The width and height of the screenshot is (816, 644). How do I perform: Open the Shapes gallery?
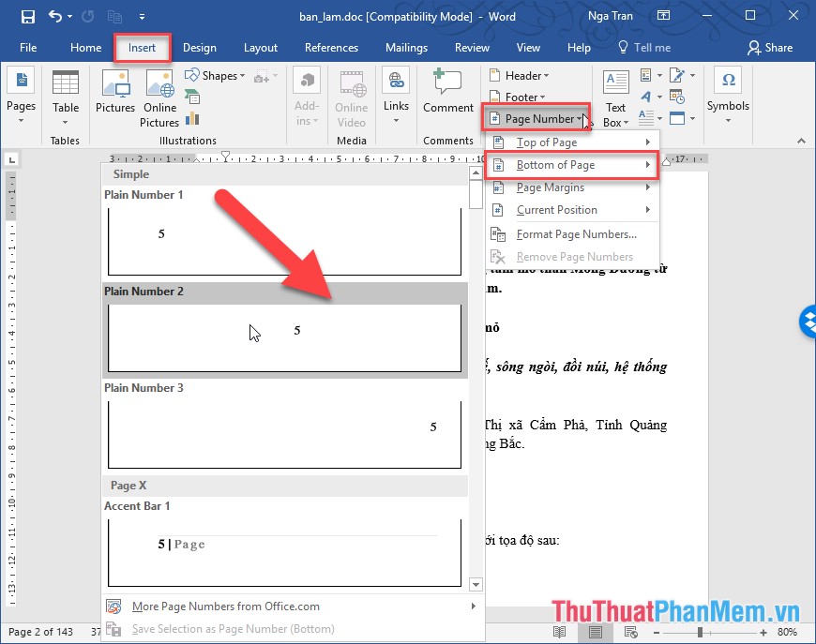tap(215, 76)
